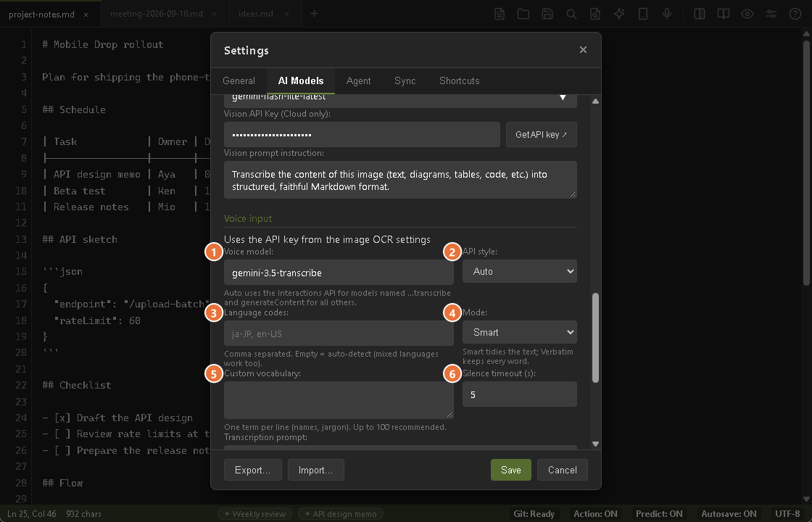Click the Vision API Key password field
812x522 pixels.
[362, 135]
